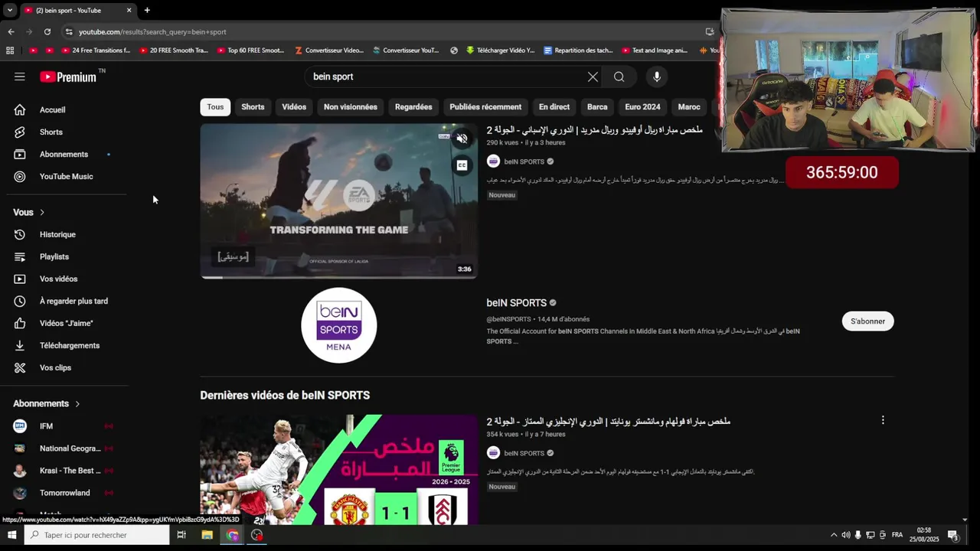Filter by Publiées récemment
Image resolution: width=980 pixels, height=551 pixels.
pyautogui.click(x=485, y=107)
